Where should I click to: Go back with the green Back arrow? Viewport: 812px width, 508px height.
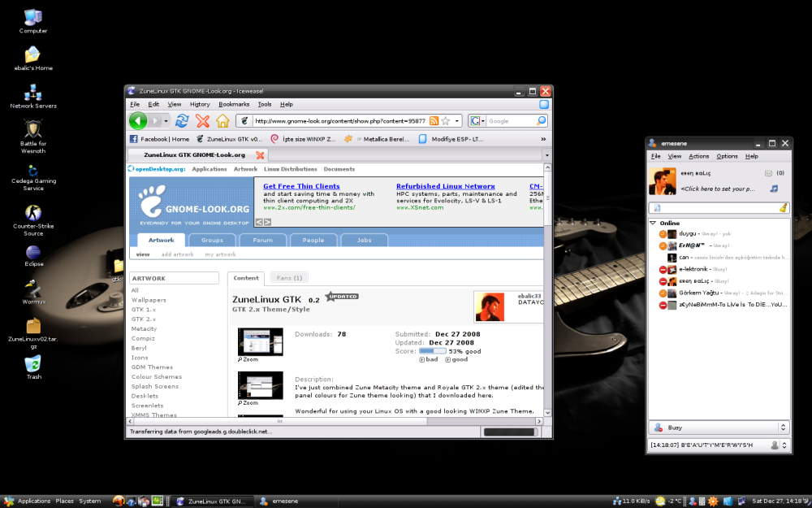point(138,121)
